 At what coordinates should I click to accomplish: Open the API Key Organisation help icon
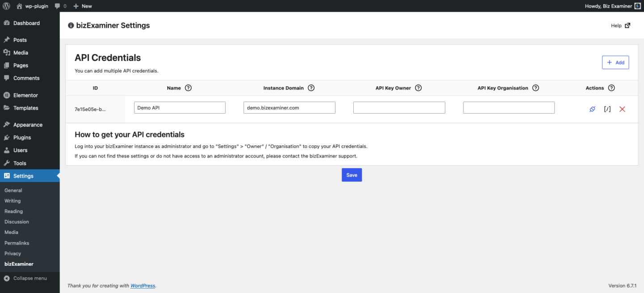[535, 88]
